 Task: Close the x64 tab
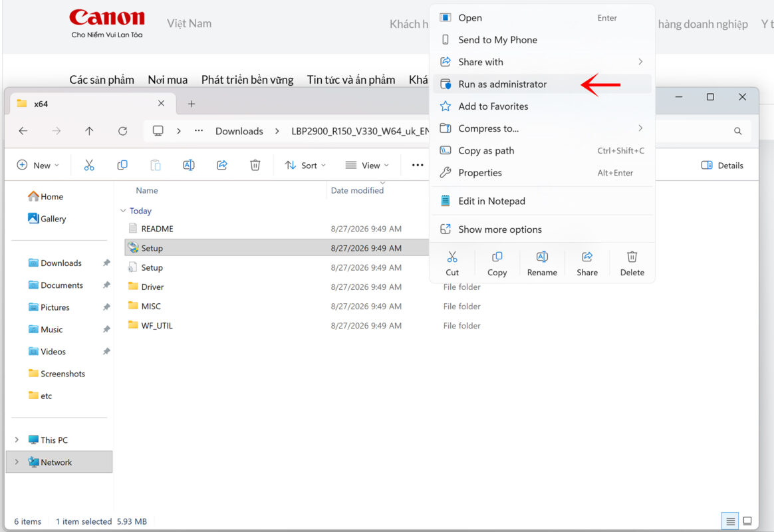(x=161, y=103)
